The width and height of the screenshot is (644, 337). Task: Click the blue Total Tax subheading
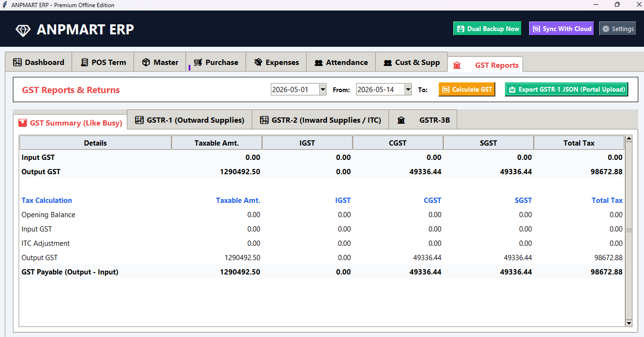tap(607, 200)
